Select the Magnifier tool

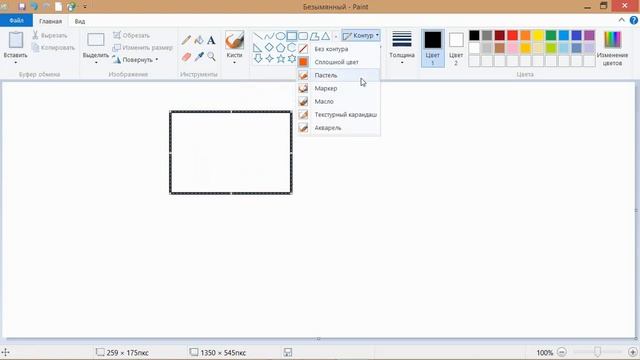point(211,56)
